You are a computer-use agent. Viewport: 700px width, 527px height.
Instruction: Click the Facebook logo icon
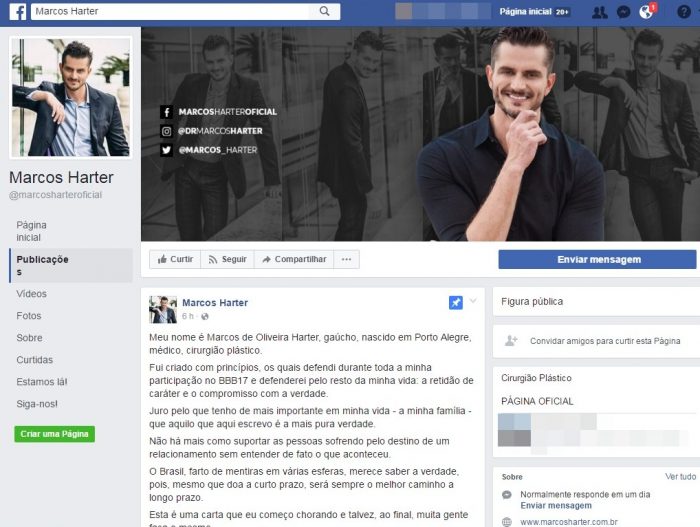tap(18, 12)
